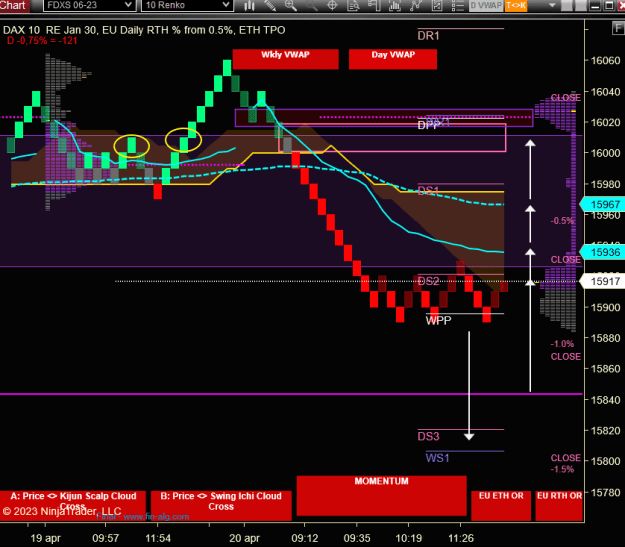The width and height of the screenshot is (625, 547).
Task: Click the chart trader icon
Action: (x=374, y=5)
